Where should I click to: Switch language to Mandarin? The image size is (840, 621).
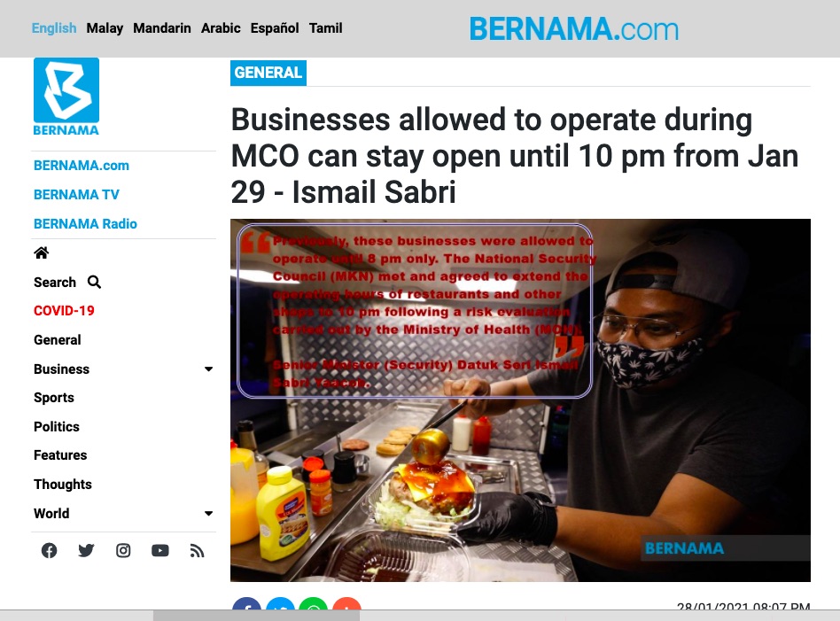click(162, 27)
